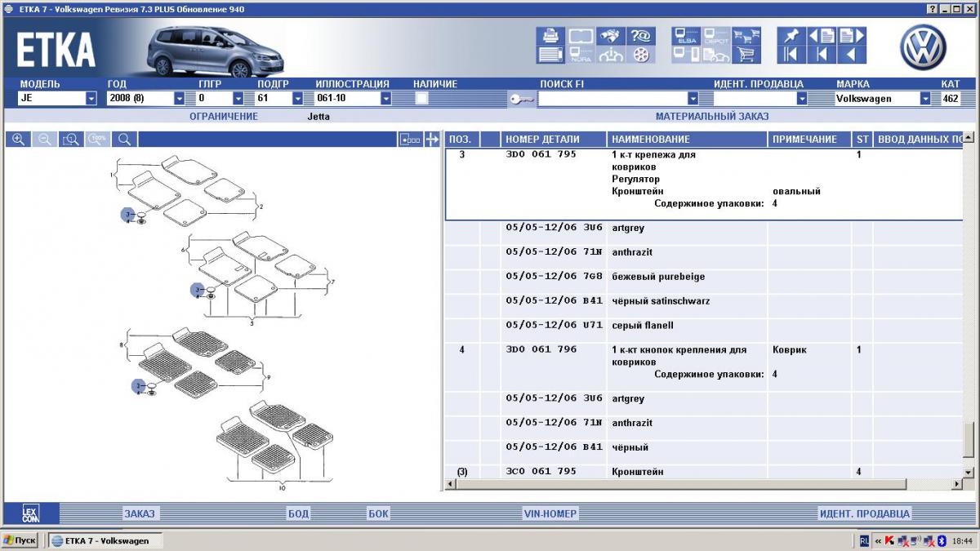Select part number 3D0 061 795 row
The width and height of the screenshot is (980, 551).
[x=704, y=184]
